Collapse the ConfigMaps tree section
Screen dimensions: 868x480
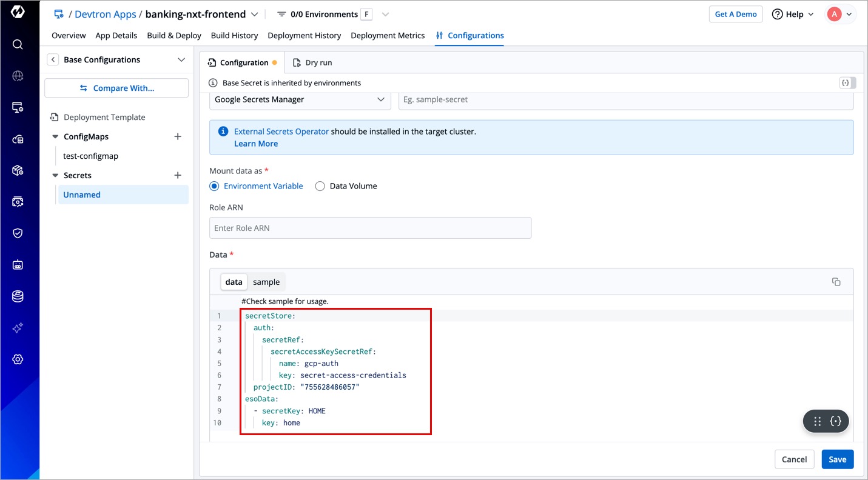click(x=55, y=136)
